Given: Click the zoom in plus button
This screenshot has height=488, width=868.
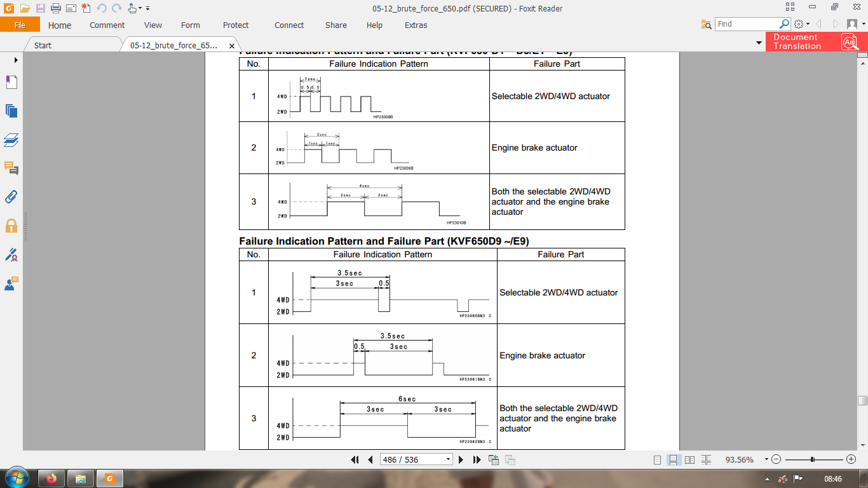Looking at the screenshot, I should [x=851, y=459].
